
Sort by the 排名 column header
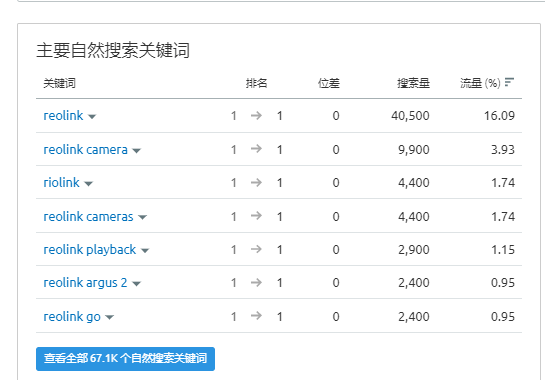point(257,83)
